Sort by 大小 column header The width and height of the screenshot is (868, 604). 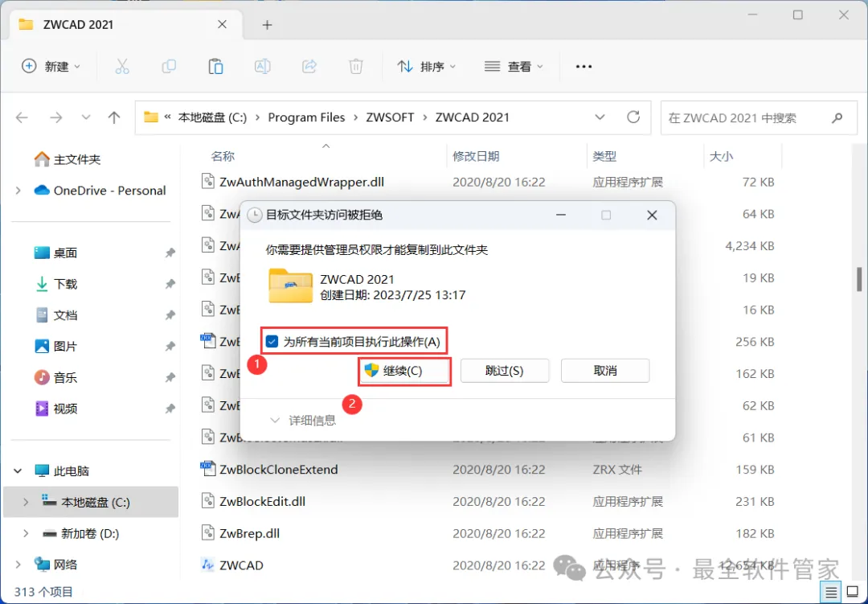click(721, 156)
